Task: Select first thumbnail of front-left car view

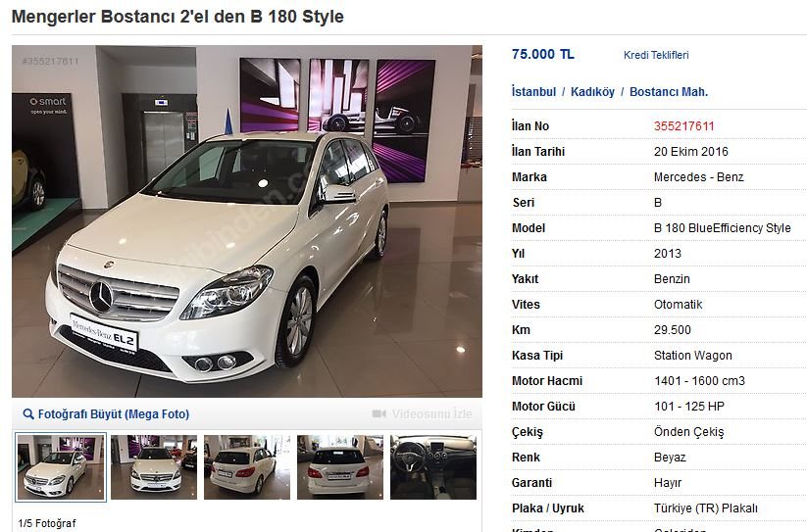Action: click(61, 466)
